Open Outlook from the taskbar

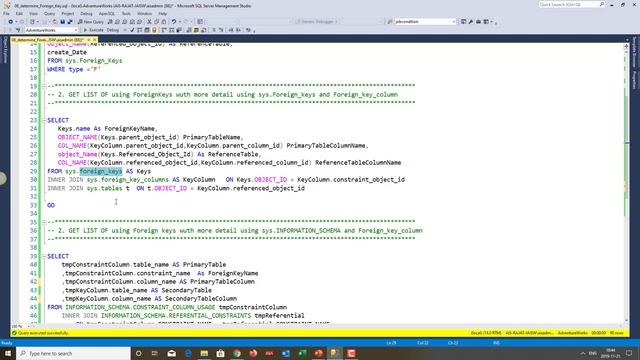click(286, 353)
